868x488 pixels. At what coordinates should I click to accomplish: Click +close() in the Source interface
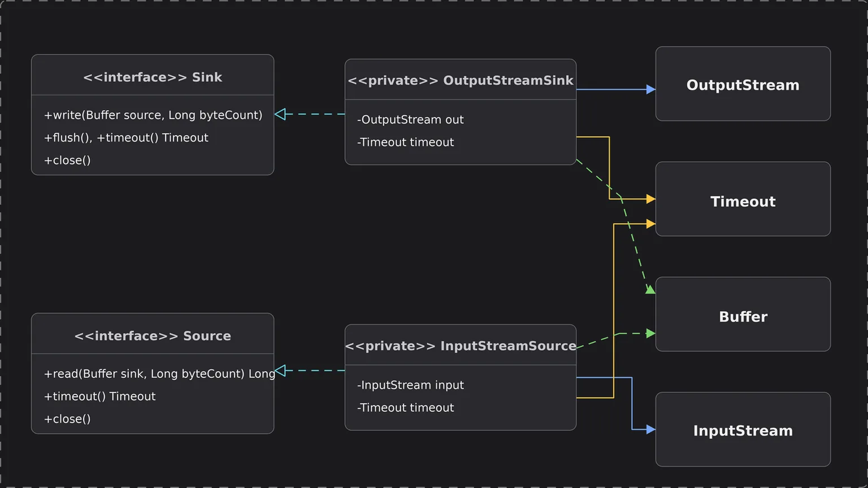(67, 419)
